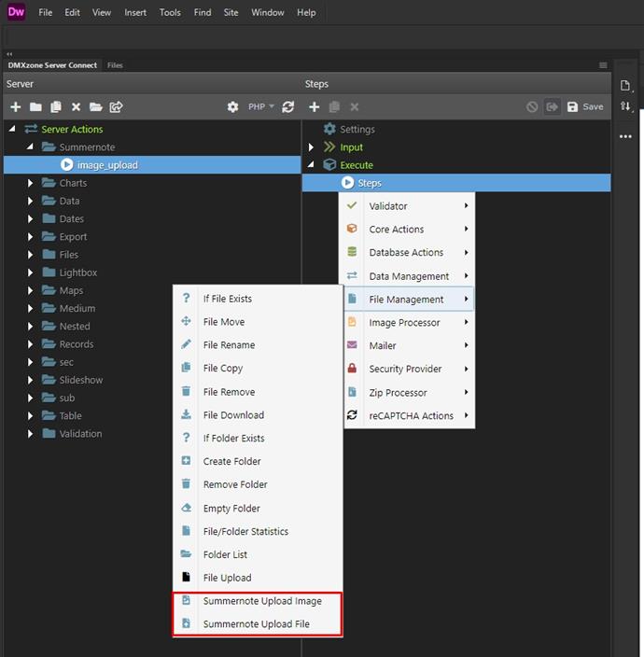Choose Create Folder action
The image size is (644, 657).
coord(258,461)
